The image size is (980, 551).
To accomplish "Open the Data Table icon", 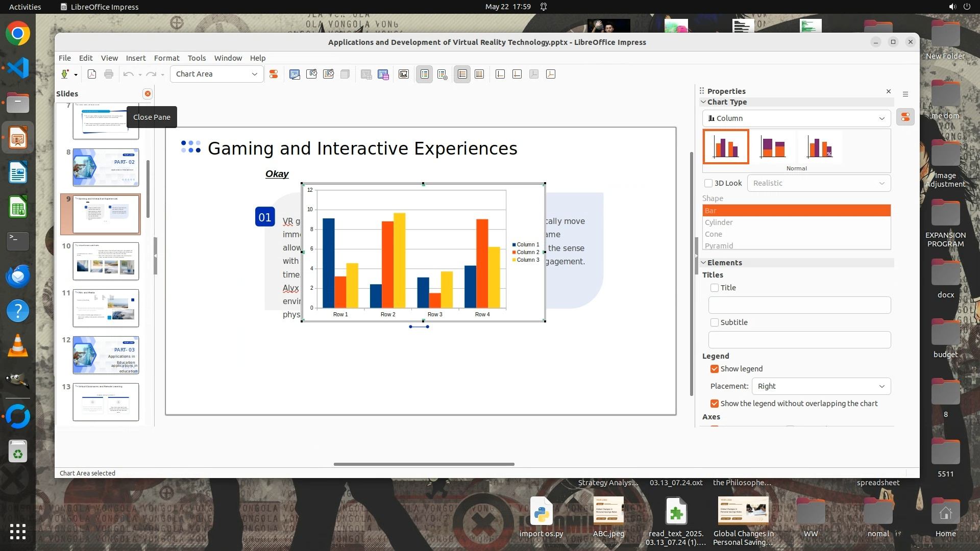I will click(x=383, y=74).
